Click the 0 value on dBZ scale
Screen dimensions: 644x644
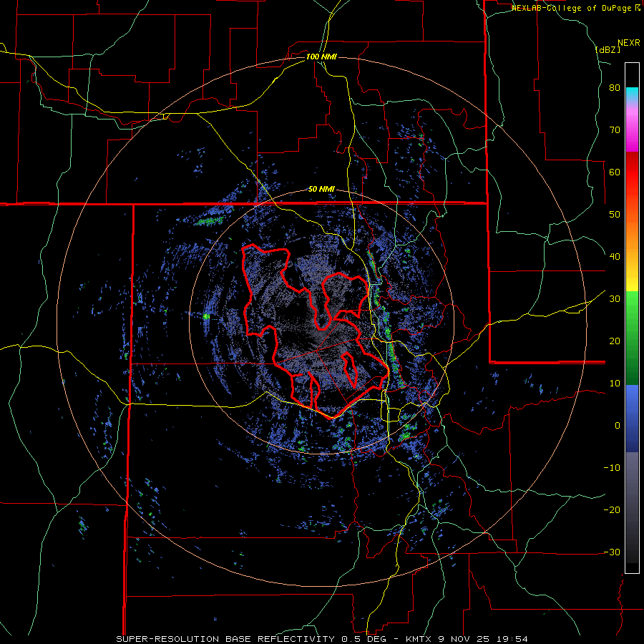618,426
